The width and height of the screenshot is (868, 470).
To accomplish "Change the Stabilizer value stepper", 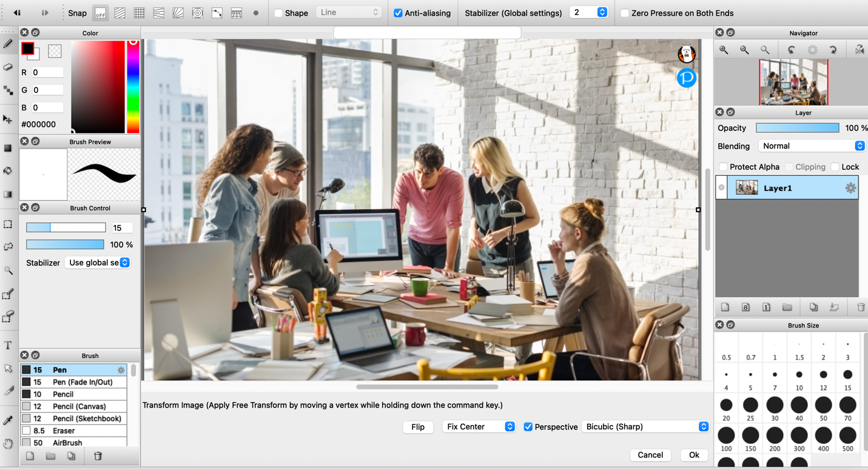I will [602, 13].
